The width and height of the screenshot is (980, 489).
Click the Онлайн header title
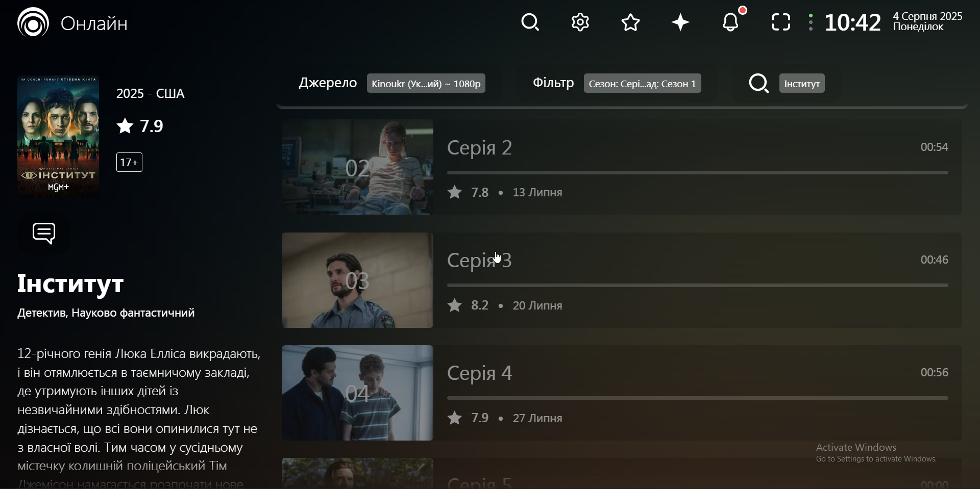pyautogui.click(x=94, y=23)
